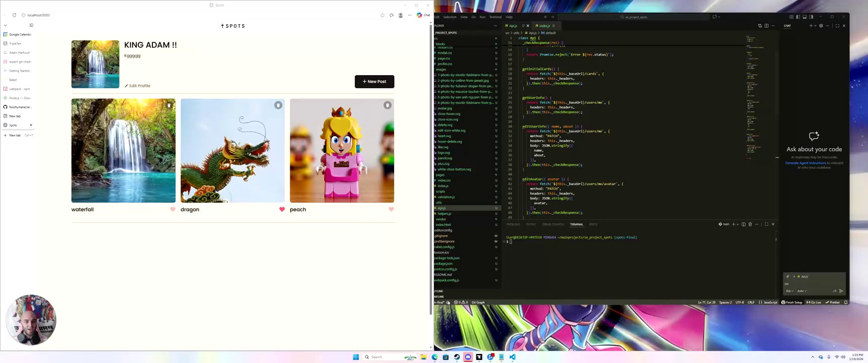Switch to the Debug Console panel tab
This screenshot has height=363, width=868.
553,224
